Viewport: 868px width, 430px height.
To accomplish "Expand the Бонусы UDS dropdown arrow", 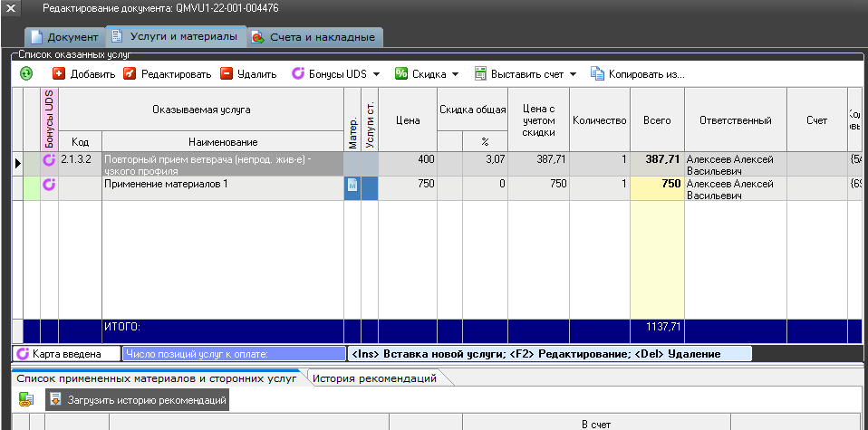I will tap(375, 74).
